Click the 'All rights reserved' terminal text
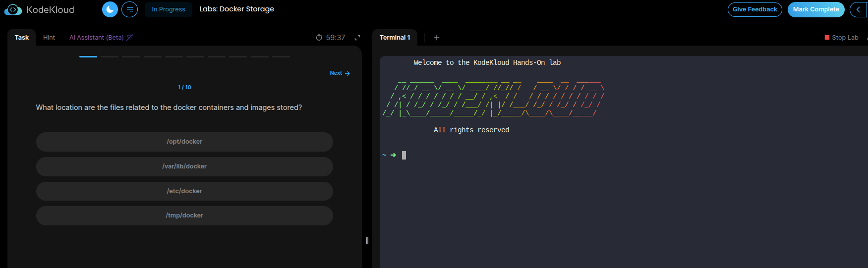Screen dimensions: 868x268 click(x=471, y=130)
